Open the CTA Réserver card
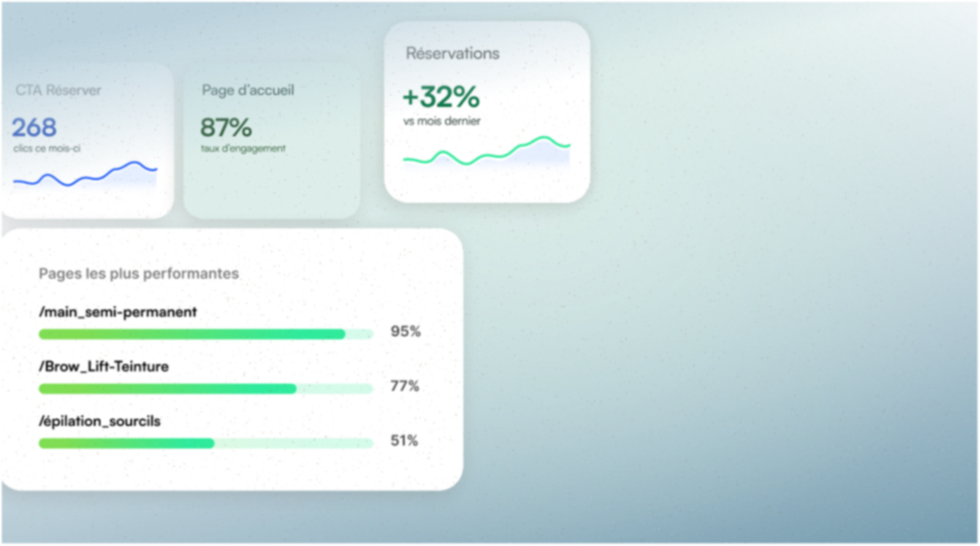This screenshot has height=546, width=980. [x=87, y=140]
